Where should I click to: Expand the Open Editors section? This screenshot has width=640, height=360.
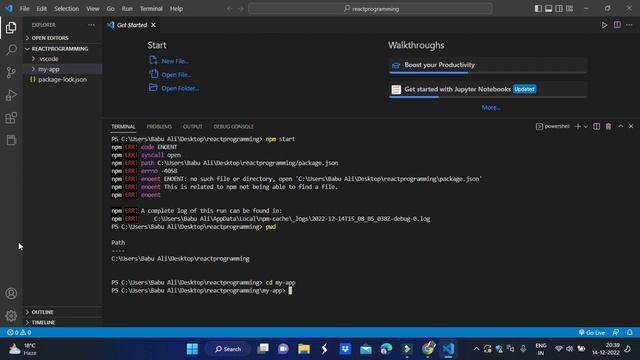[62, 38]
